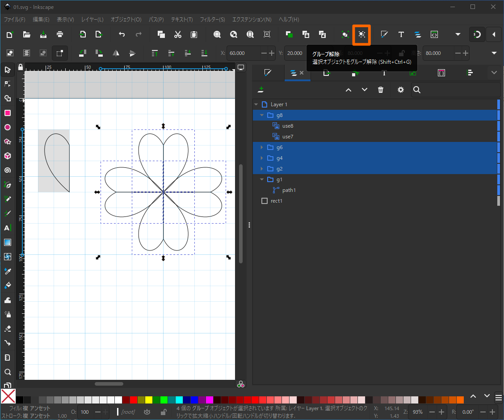The height and width of the screenshot is (420, 504).
Task: Pick the yellow palette swatch
Action: click(x=148, y=400)
